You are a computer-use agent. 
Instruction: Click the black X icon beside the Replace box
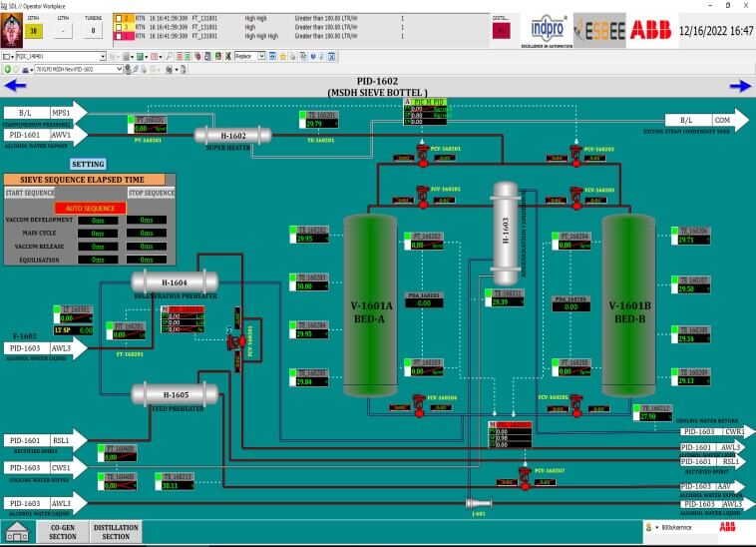tap(228, 57)
